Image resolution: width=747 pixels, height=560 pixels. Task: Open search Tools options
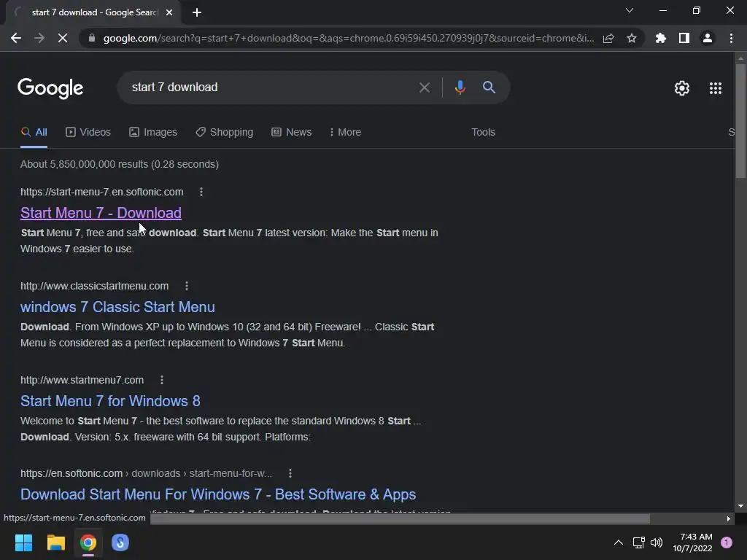(x=483, y=133)
